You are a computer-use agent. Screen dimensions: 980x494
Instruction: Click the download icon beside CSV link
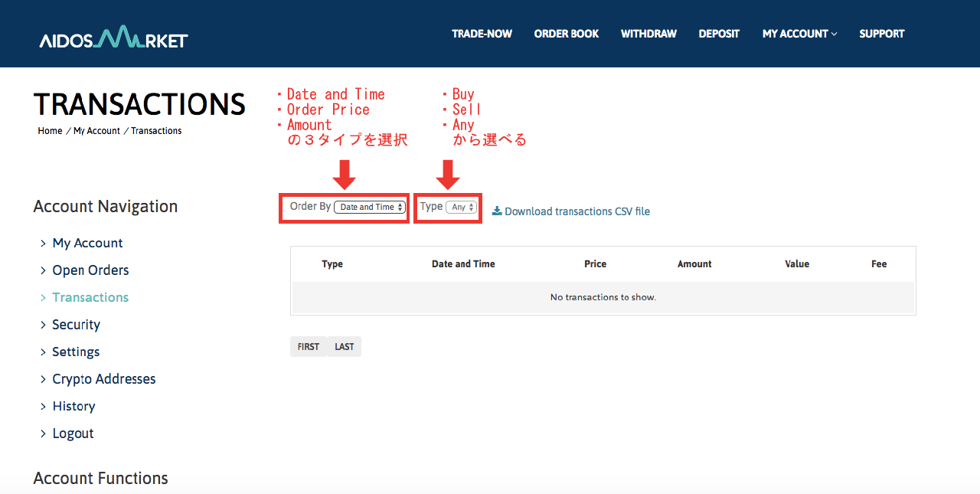497,211
